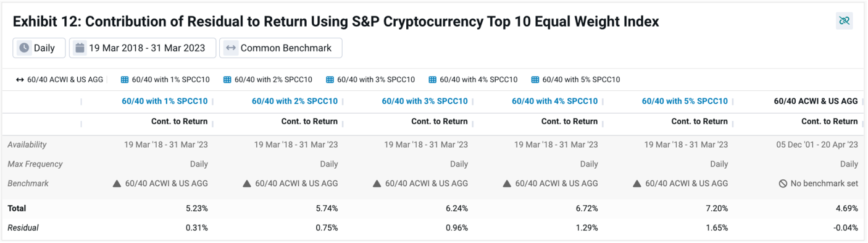This screenshot has height=243, width=868.
Task: Click the unlink icon at top right
Action: click(x=844, y=20)
